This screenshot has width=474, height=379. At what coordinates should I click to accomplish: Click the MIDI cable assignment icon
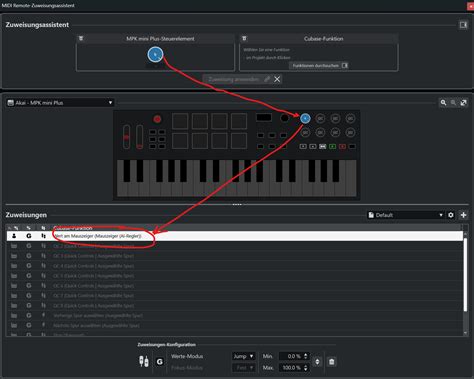[144, 361]
